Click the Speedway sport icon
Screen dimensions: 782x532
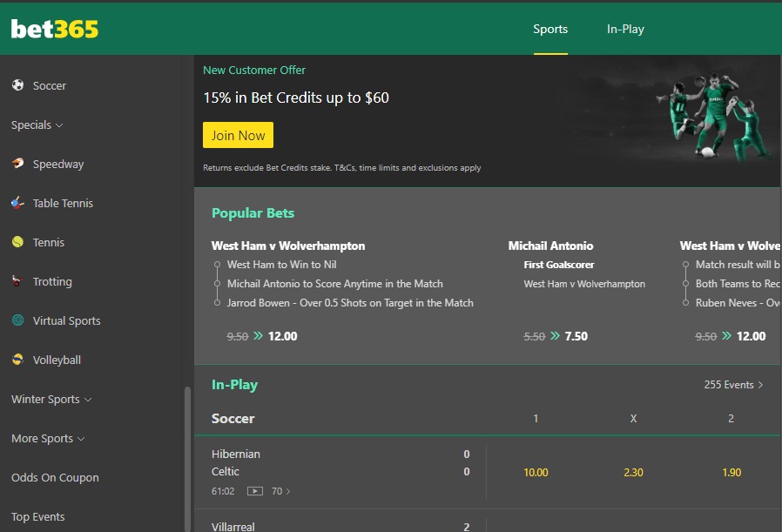coord(17,164)
